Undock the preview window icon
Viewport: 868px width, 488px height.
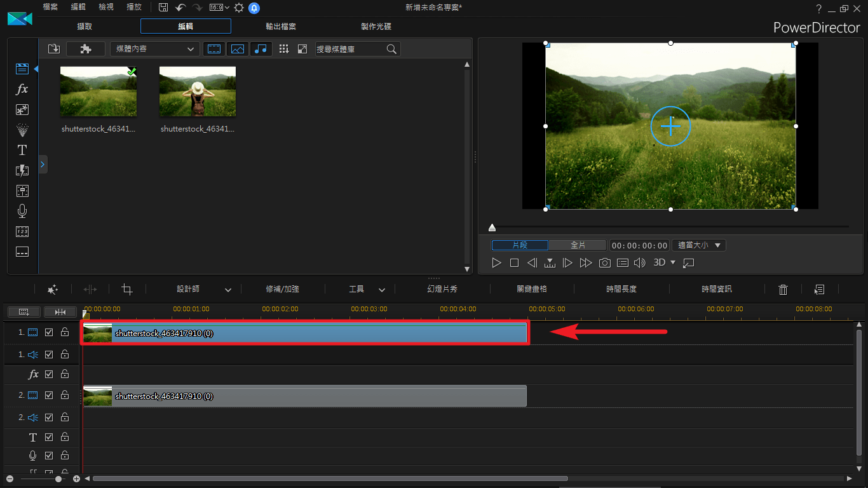coord(689,262)
